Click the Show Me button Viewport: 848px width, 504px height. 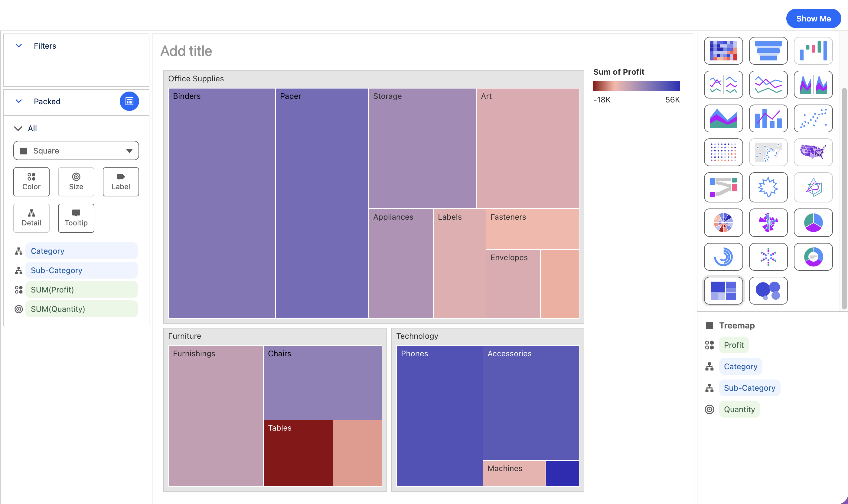tap(813, 19)
